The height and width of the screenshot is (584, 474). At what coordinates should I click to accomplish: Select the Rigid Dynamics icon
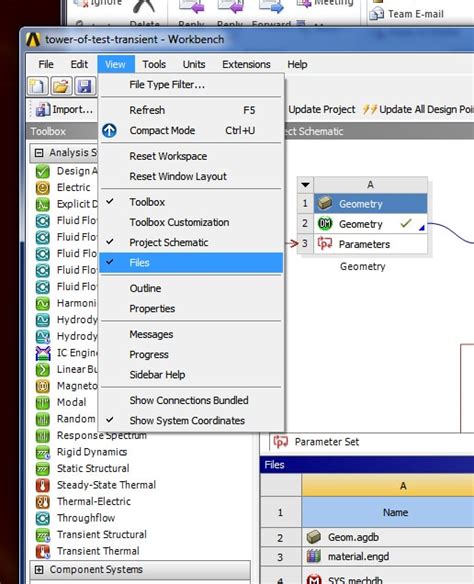42,452
